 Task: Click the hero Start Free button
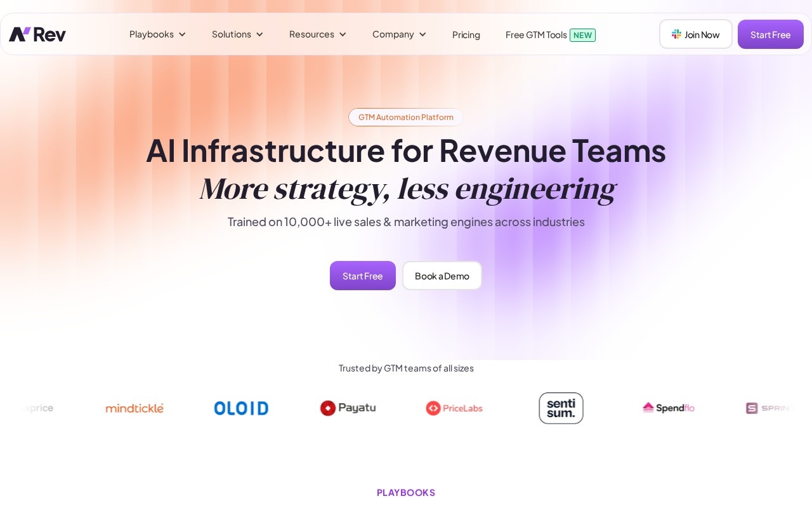(363, 276)
